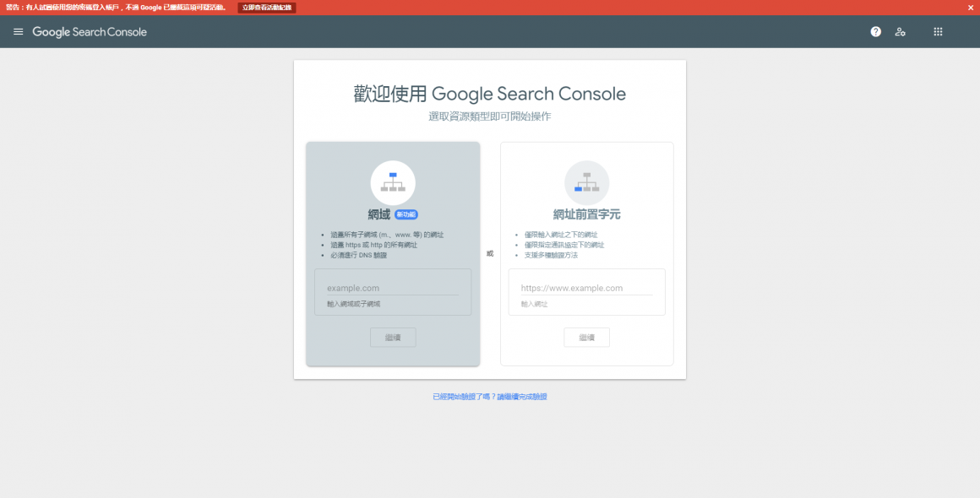The width and height of the screenshot is (980, 498).
Task: Select the 網域 heading
Action: [x=379, y=214]
